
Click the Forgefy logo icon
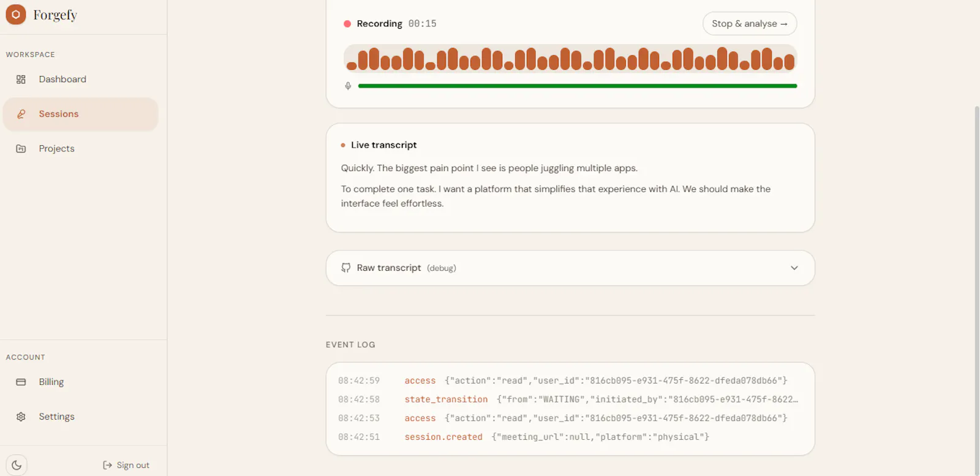point(16,14)
